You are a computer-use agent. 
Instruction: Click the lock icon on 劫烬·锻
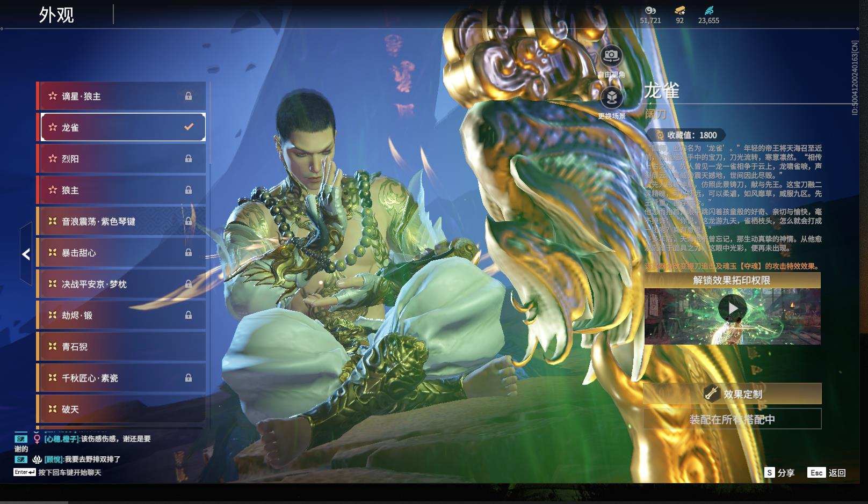[x=189, y=315]
